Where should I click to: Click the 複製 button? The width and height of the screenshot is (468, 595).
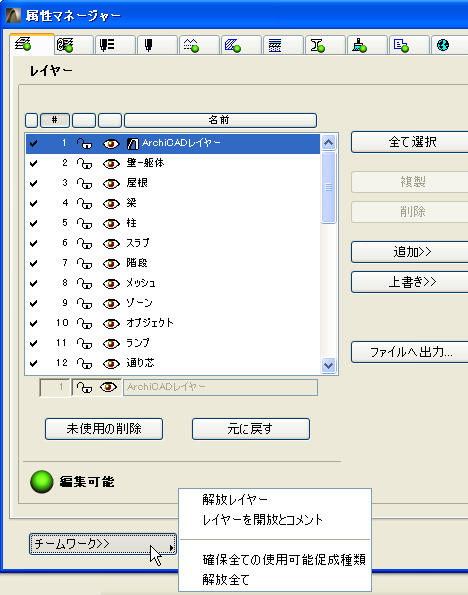pos(410,182)
